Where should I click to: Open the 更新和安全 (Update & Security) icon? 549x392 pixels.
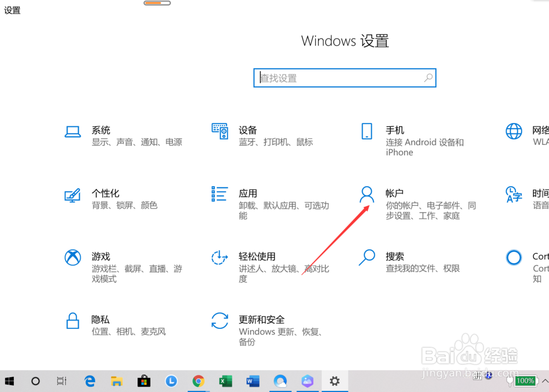220,321
